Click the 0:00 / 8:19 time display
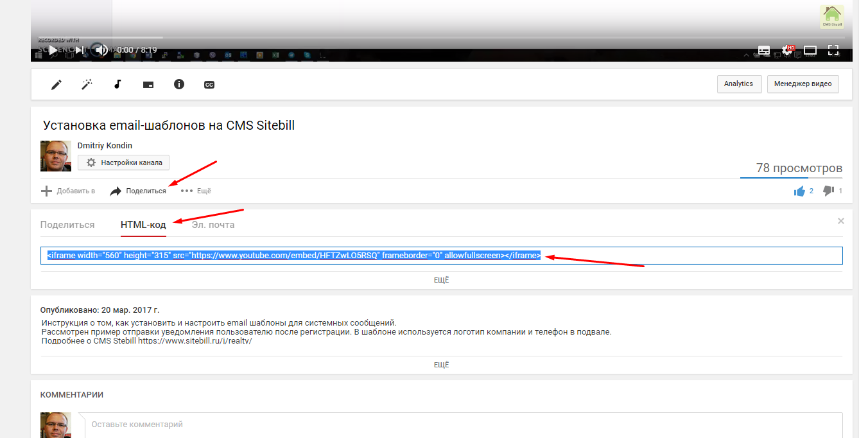The height and width of the screenshot is (438, 868). (137, 49)
